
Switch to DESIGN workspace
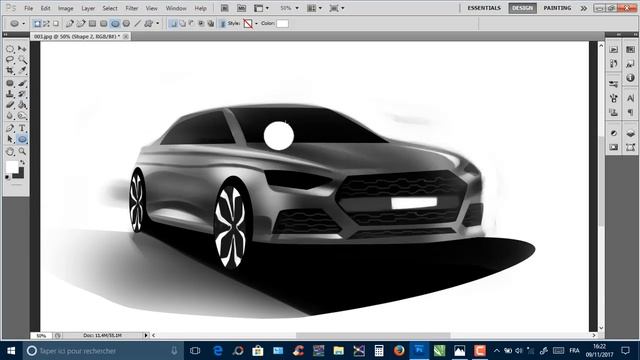pos(522,8)
